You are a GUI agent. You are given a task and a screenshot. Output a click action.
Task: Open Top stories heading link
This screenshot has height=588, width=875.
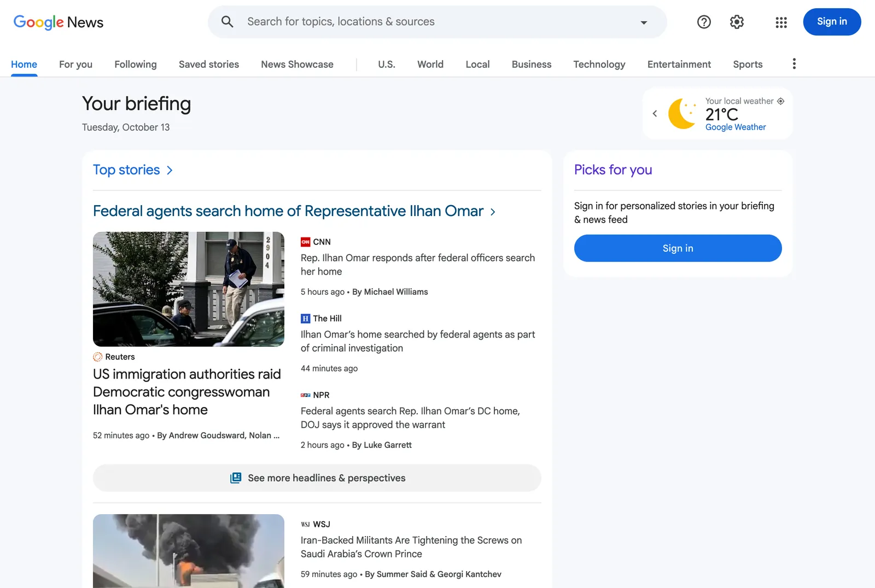[126, 170]
